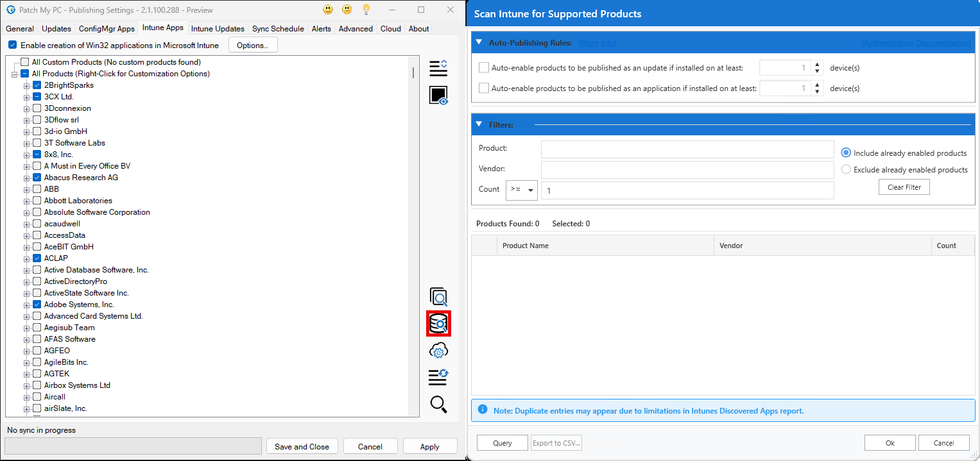Click the info icon in the duplicate entries note

[x=483, y=410]
